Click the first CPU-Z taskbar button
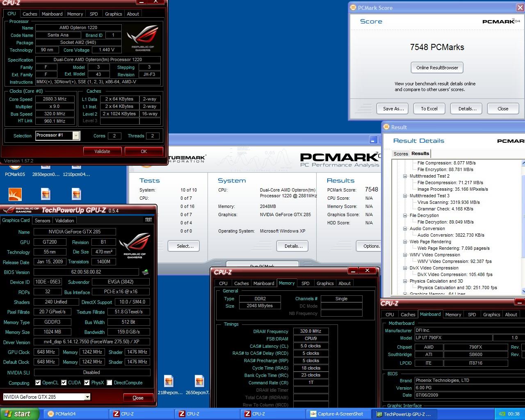525x420 pixels. click(142, 414)
